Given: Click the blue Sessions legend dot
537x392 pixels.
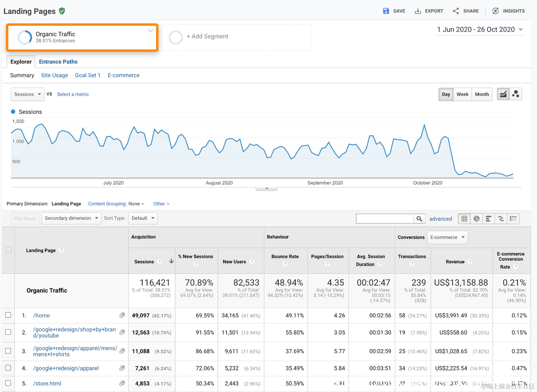Looking at the screenshot, I should point(13,112).
